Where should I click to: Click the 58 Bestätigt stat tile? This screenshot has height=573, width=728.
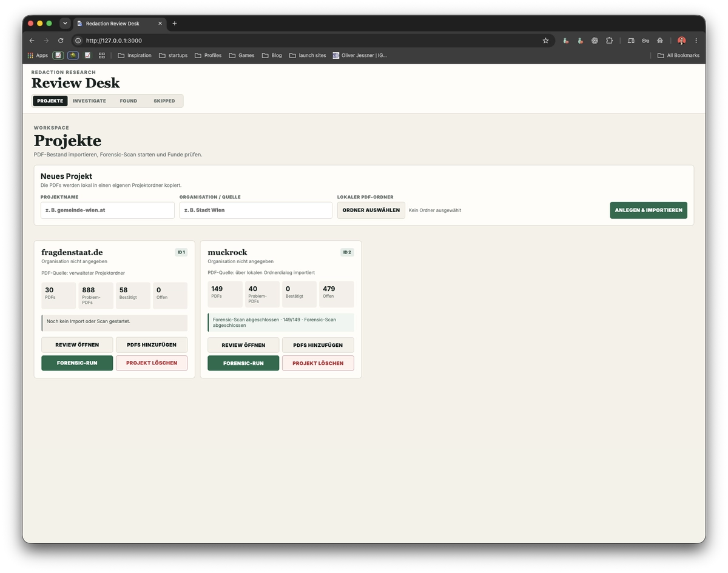click(133, 295)
